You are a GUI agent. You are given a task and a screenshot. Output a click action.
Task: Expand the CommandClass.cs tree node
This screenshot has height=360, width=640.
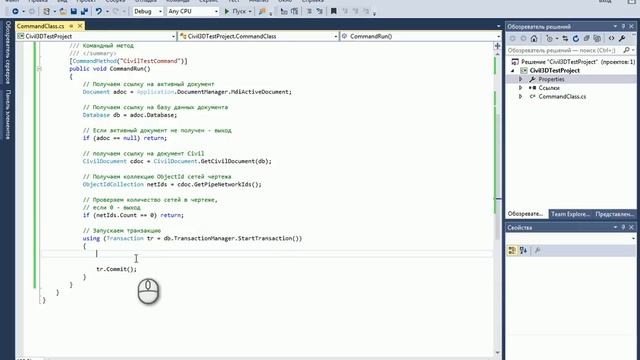pyautogui.click(x=520, y=97)
